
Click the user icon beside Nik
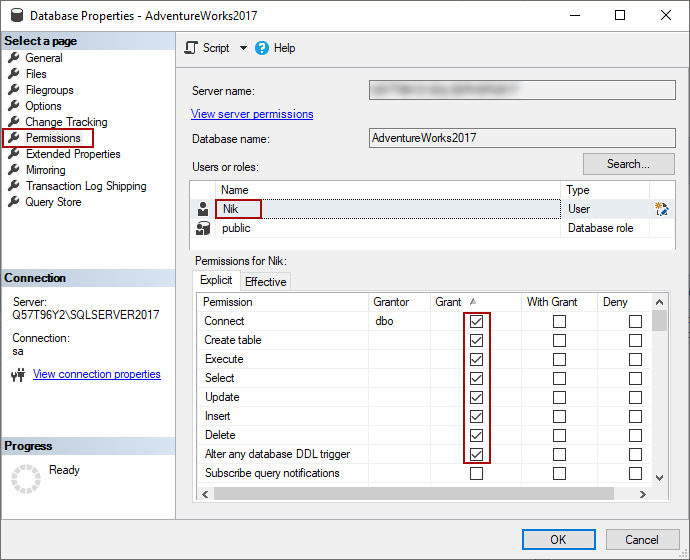(x=203, y=209)
